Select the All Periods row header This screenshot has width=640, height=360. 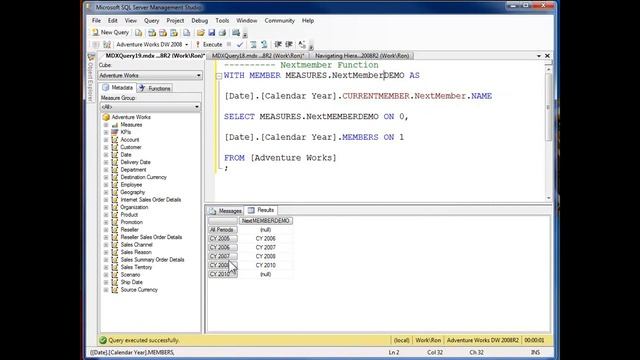(222, 230)
